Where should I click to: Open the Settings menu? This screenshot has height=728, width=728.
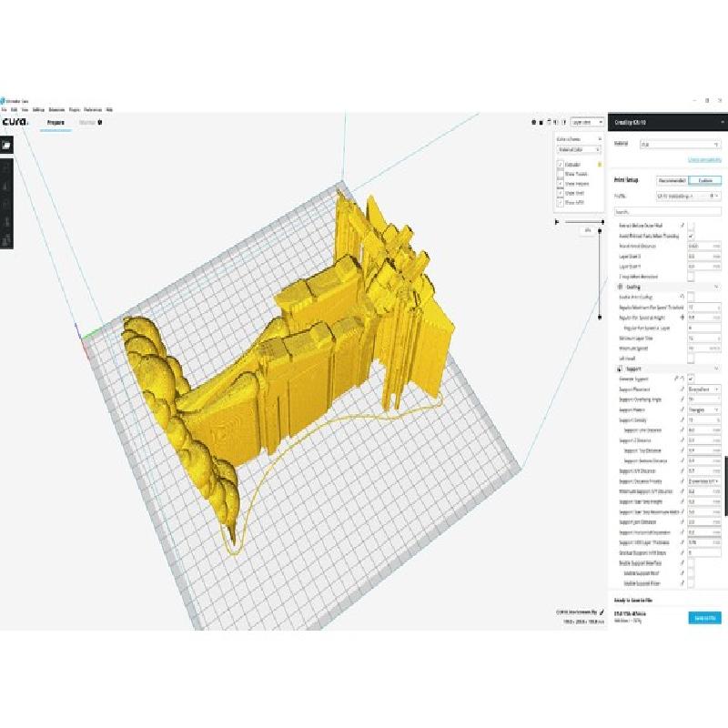pyautogui.click(x=38, y=110)
